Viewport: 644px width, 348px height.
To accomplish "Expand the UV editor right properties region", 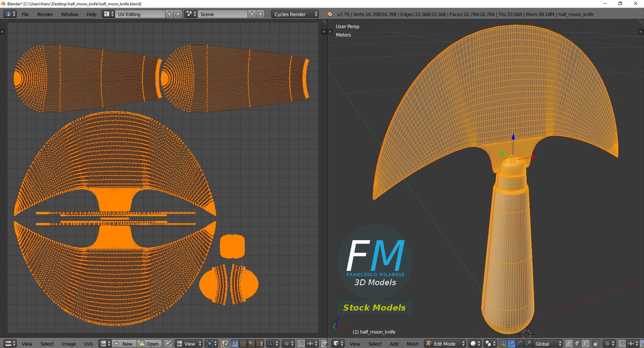I will [x=324, y=32].
